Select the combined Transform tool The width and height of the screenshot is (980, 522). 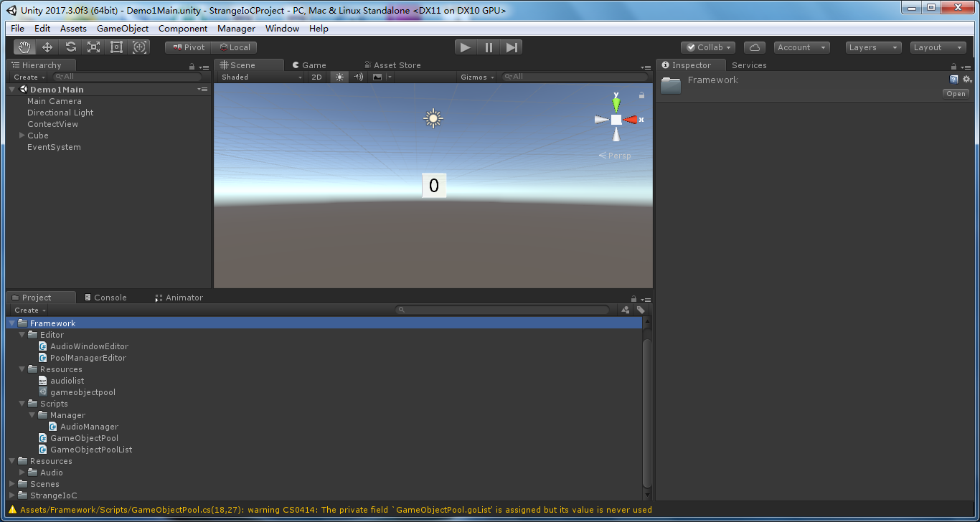pos(139,47)
